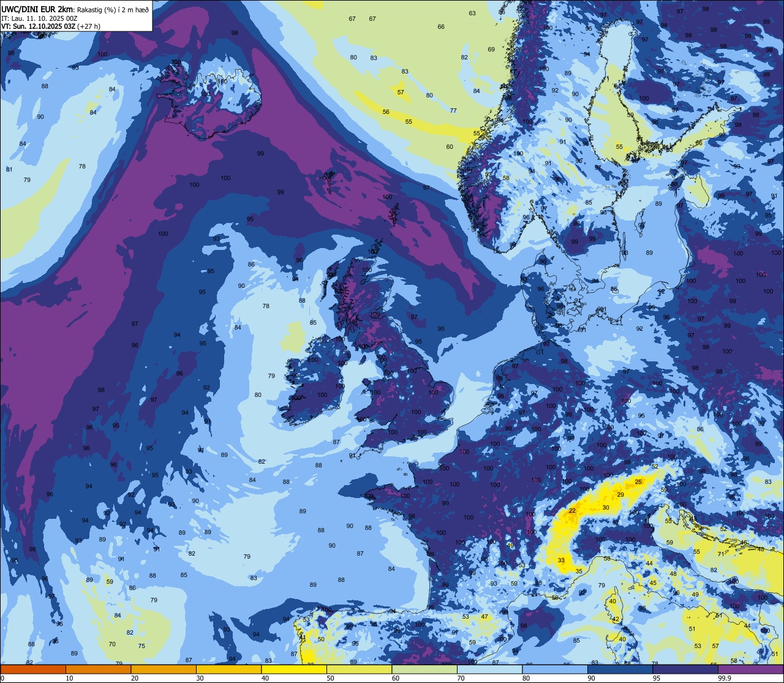
Task: Click the sky blue 80-90 legend swatch
Action: click(x=555, y=669)
